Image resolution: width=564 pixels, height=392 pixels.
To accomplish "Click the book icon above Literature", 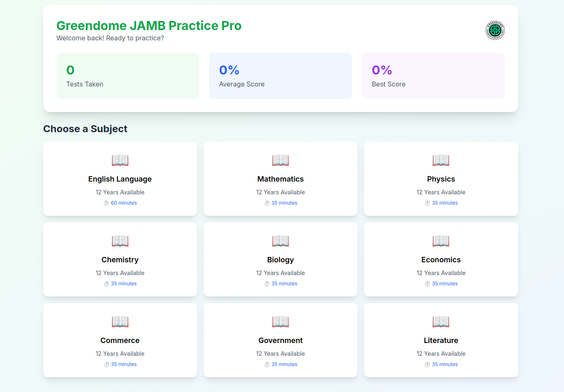I will pyautogui.click(x=441, y=322).
